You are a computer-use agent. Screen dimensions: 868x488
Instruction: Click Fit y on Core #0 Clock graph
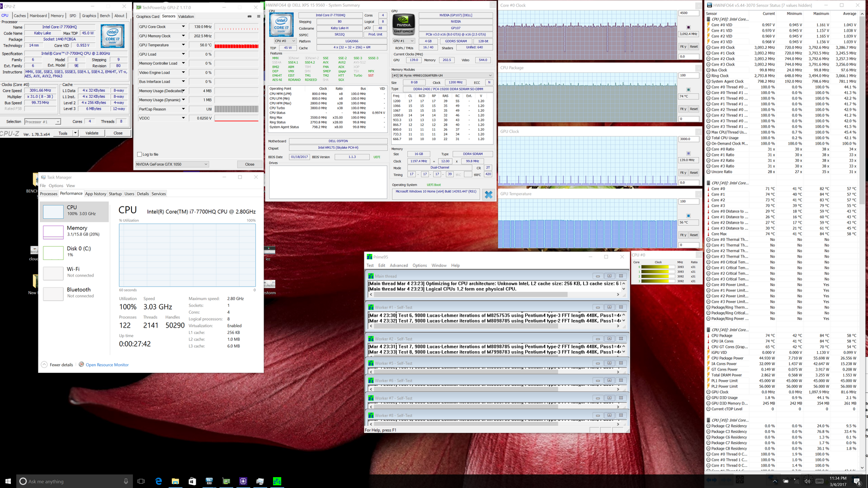tap(683, 47)
